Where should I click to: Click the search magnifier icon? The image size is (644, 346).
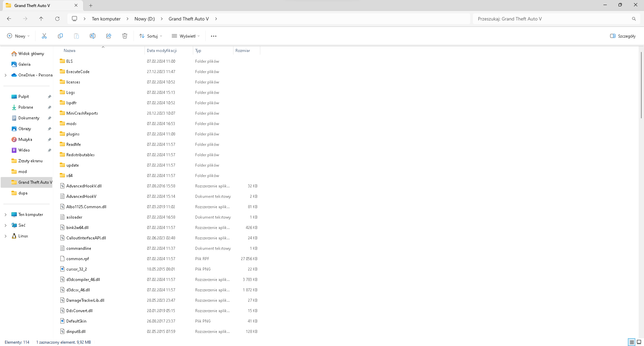point(634,19)
